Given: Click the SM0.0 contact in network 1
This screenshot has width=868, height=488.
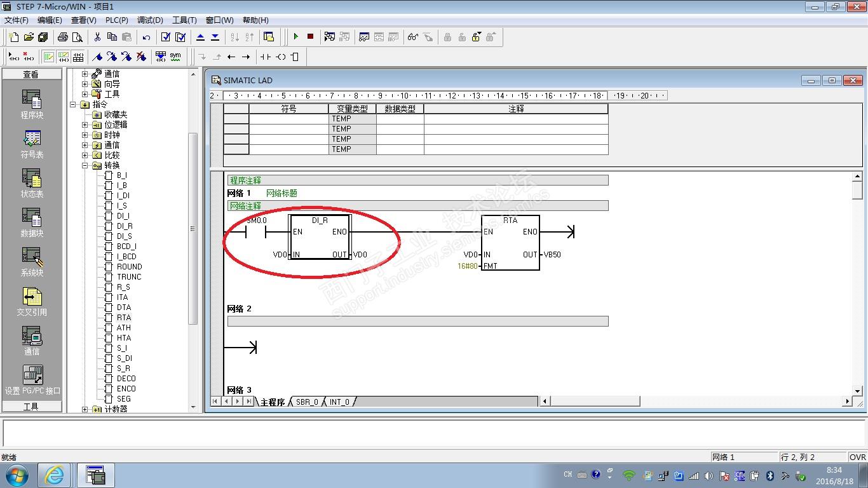Looking at the screenshot, I should [256, 232].
